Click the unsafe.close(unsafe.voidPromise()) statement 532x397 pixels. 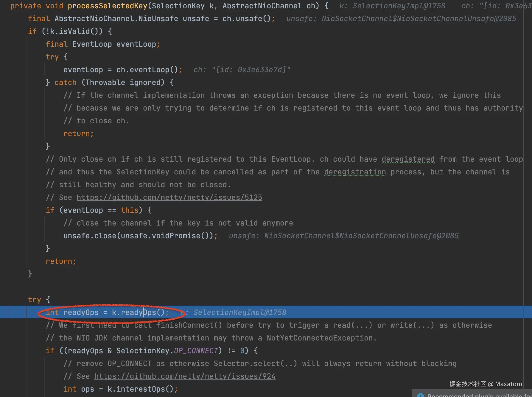click(140, 236)
